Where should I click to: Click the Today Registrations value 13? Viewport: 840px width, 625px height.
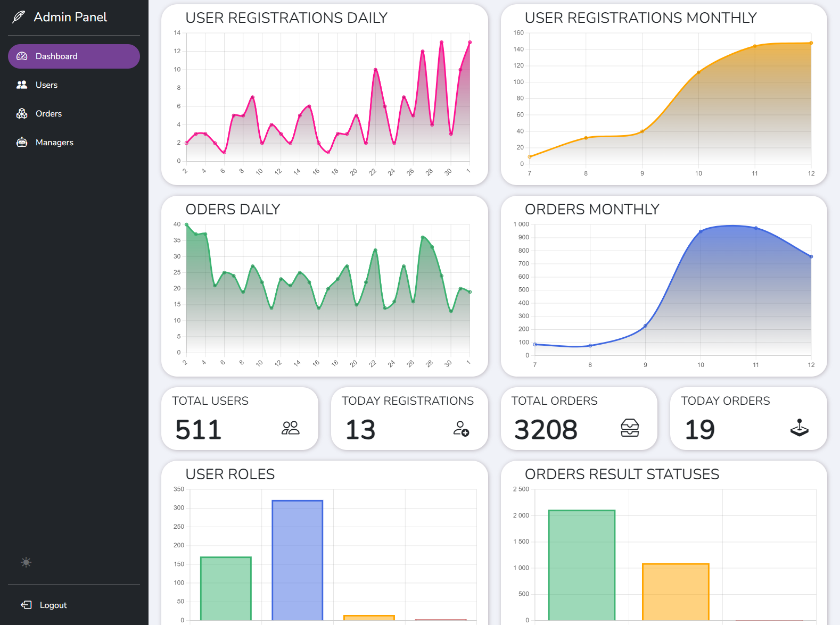pos(360,430)
